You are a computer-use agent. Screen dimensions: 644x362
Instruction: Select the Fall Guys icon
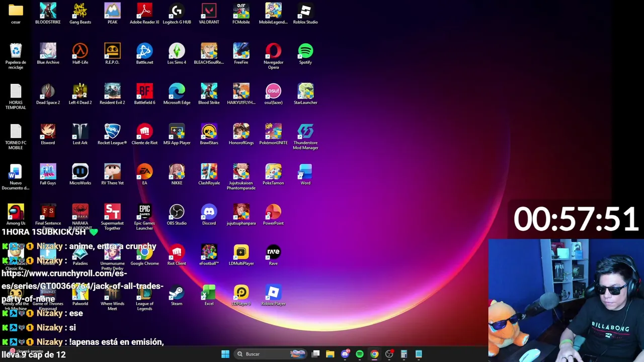pyautogui.click(x=48, y=174)
